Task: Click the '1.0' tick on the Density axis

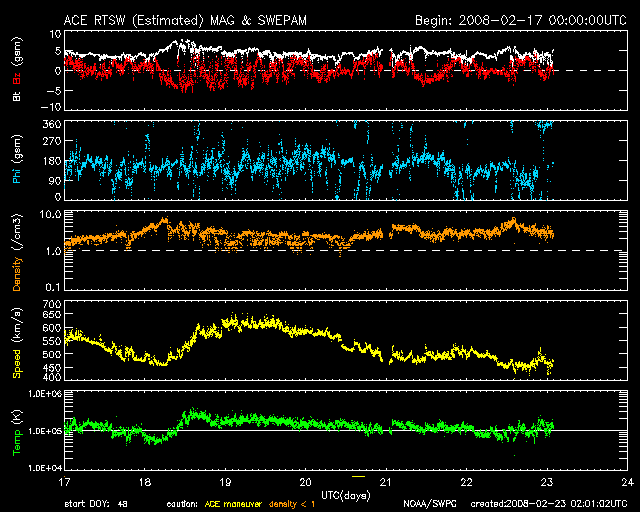Action: (x=53, y=251)
